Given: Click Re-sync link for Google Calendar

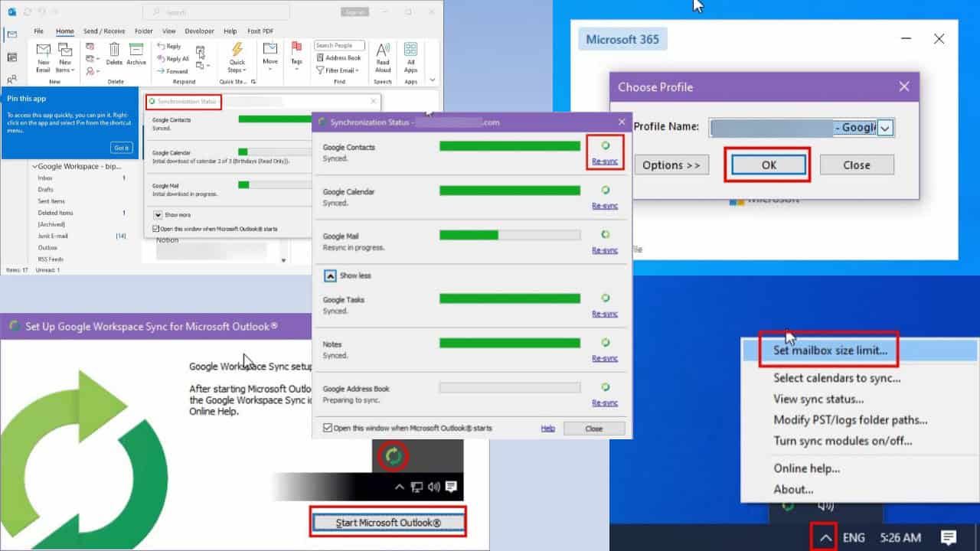Looking at the screenshot, I should [605, 206].
